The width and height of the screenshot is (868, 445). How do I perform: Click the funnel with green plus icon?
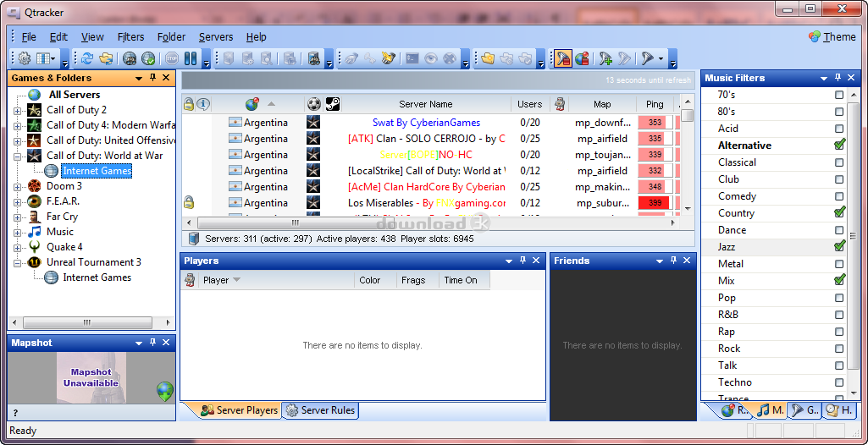tap(605, 58)
